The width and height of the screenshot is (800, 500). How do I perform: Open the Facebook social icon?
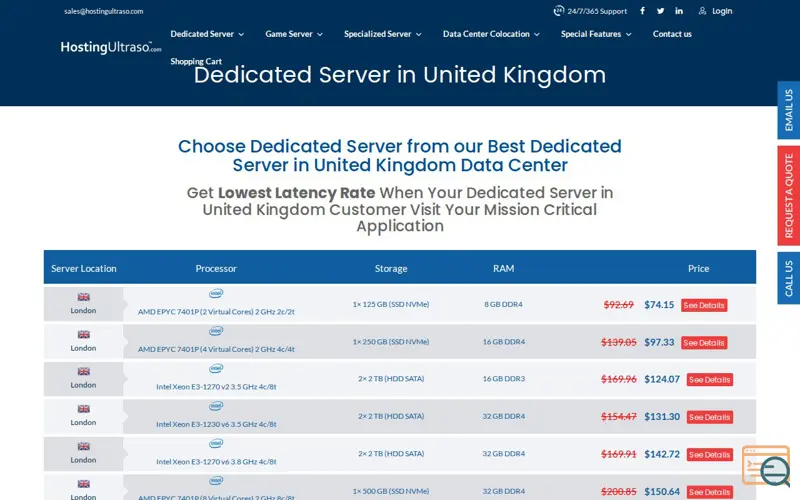642,11
